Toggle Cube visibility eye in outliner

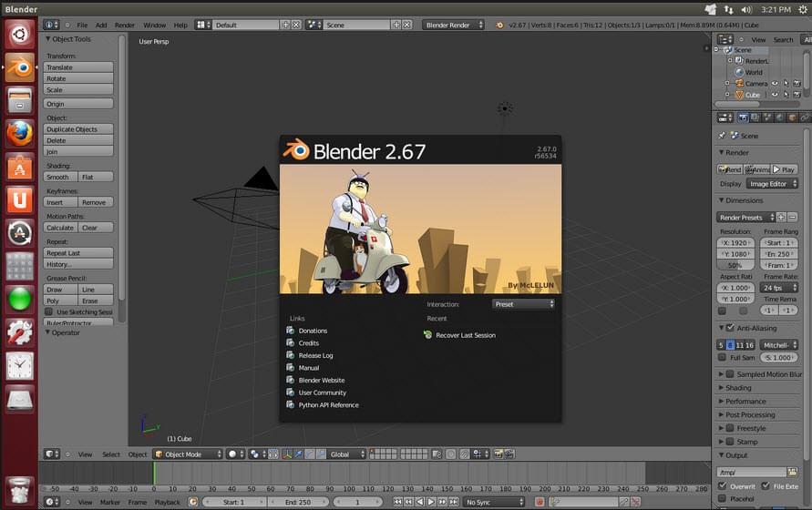click(x=775, y=95)
